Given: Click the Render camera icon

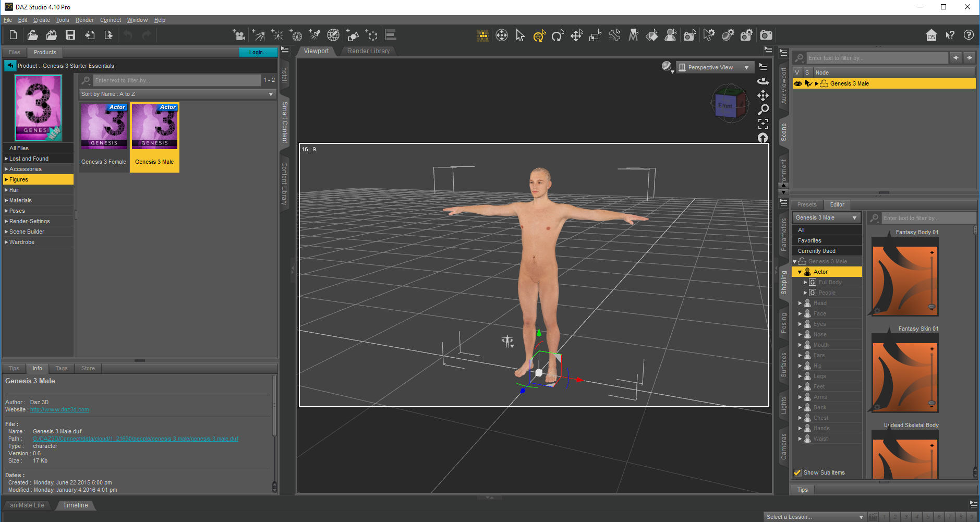Looking at the screenshot, I should 766,35.
